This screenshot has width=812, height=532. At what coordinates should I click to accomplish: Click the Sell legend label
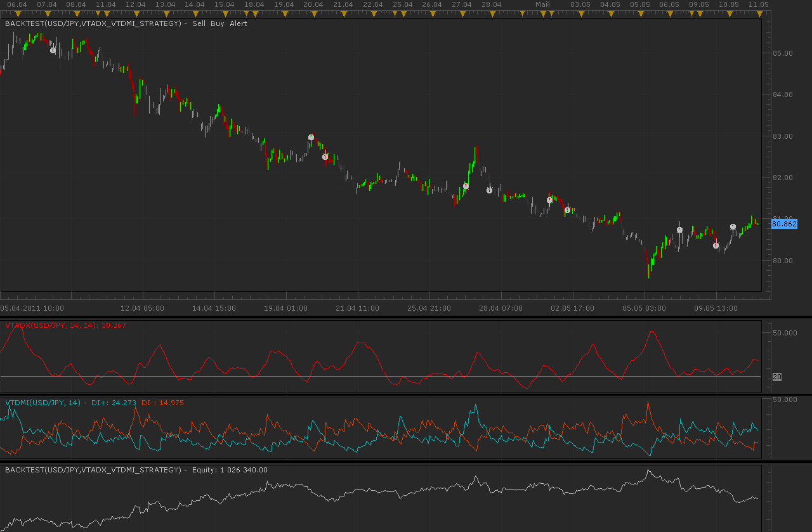click(199, 24)
